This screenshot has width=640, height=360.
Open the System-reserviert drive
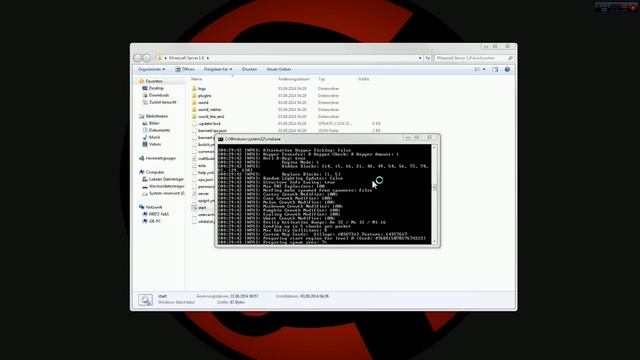tap(163, 193)
